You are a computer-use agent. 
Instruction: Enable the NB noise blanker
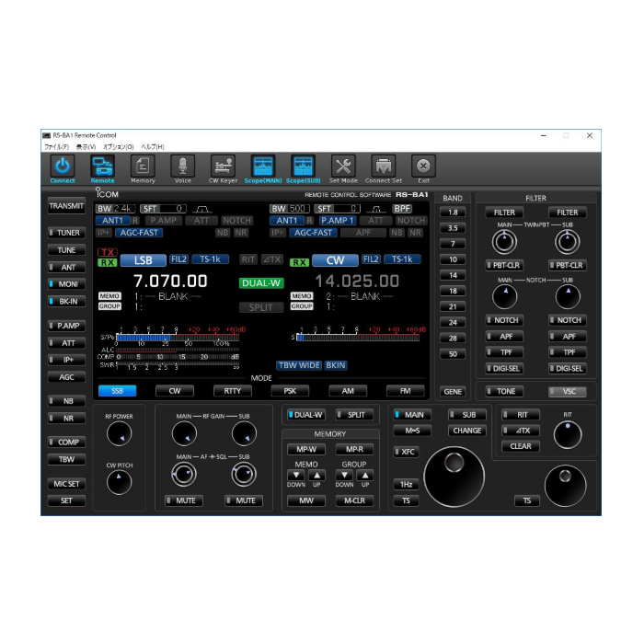point(66,401)
